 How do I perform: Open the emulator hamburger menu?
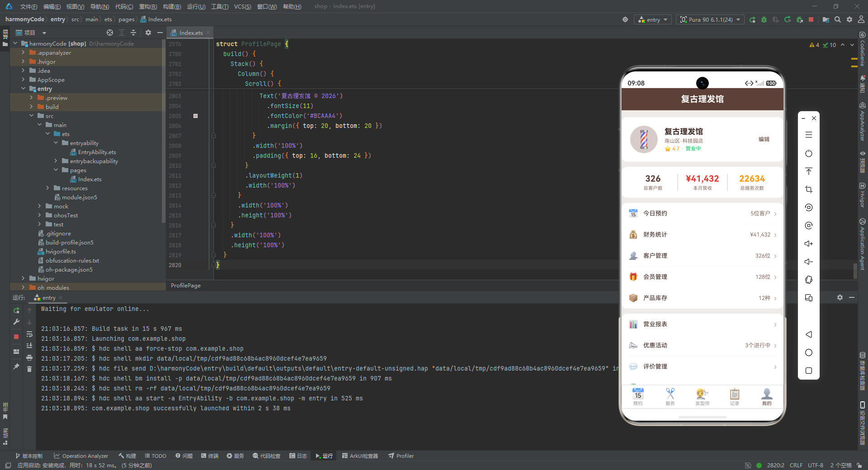click(x=809, y=135)
